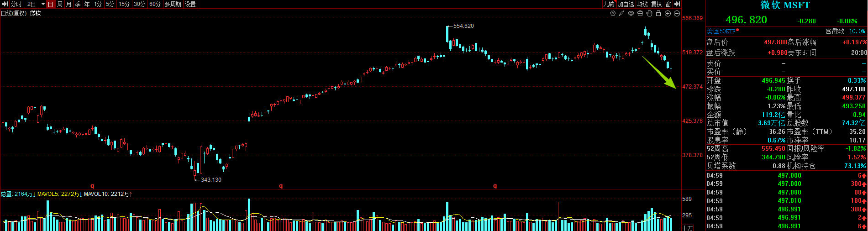The image size is (868, 231).
Task: Click the 52周高 555.450 value
Action: point(773,149)
